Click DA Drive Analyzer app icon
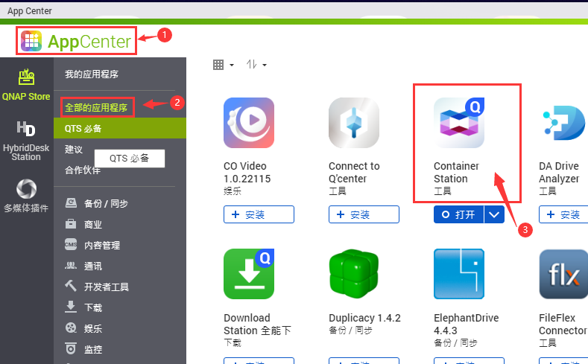Viewport: 588px width, 364px height. pos(563,123)
